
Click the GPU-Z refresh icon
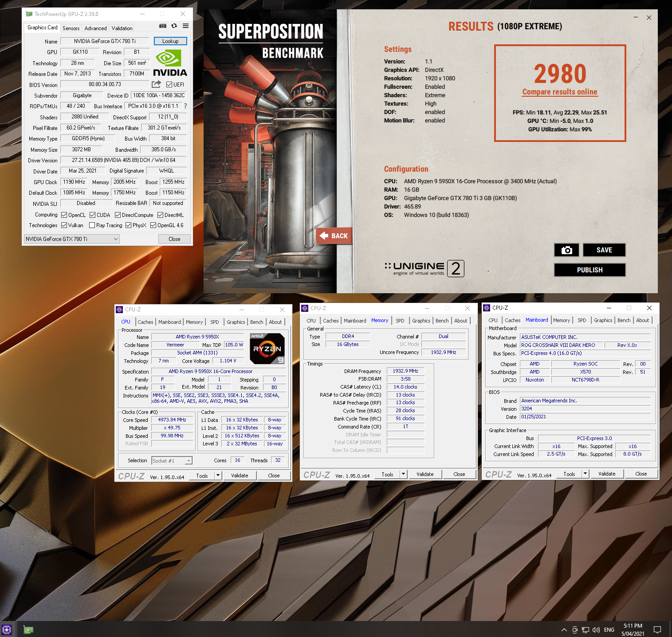(174, 26)
